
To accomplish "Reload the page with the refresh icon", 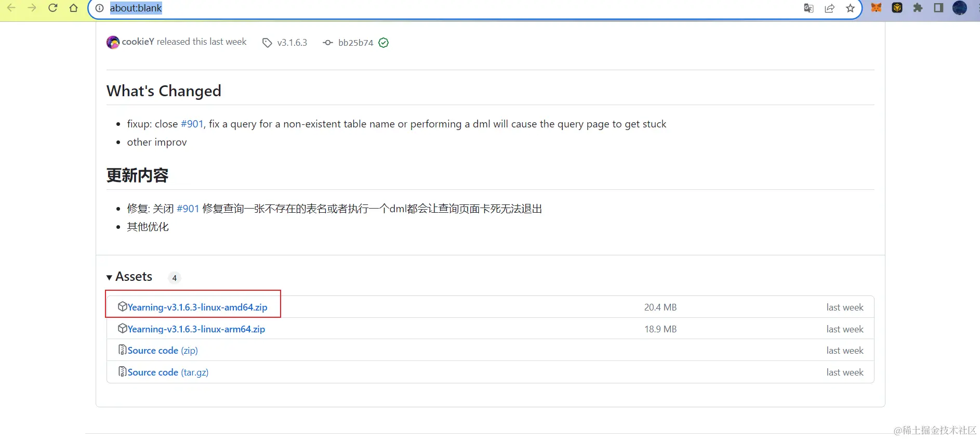I will point(52,8).
